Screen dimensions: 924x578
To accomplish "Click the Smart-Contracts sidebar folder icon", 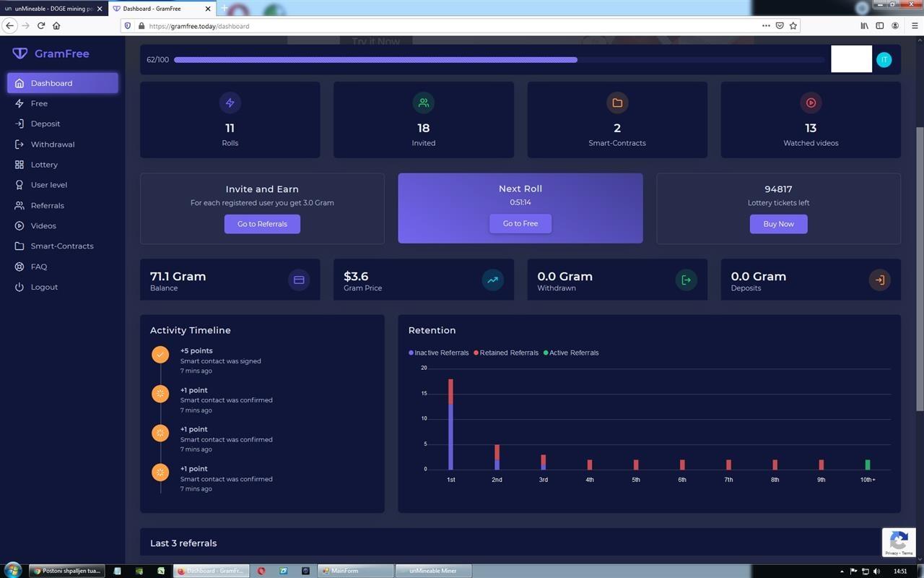I will (19, 246).
